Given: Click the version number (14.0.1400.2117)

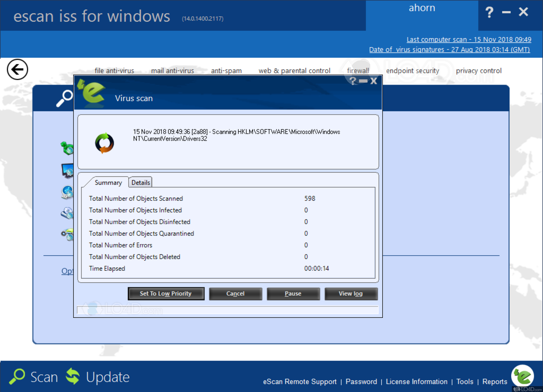Looking at the screenshot, I should (x=203, y=19).
